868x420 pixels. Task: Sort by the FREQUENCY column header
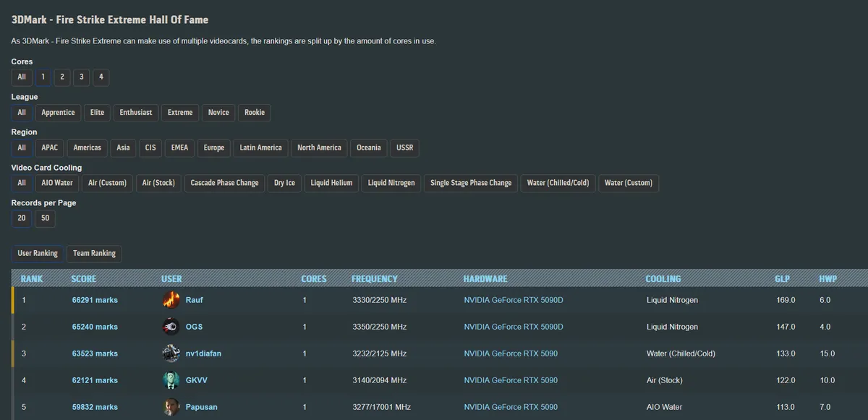point(374,279)
